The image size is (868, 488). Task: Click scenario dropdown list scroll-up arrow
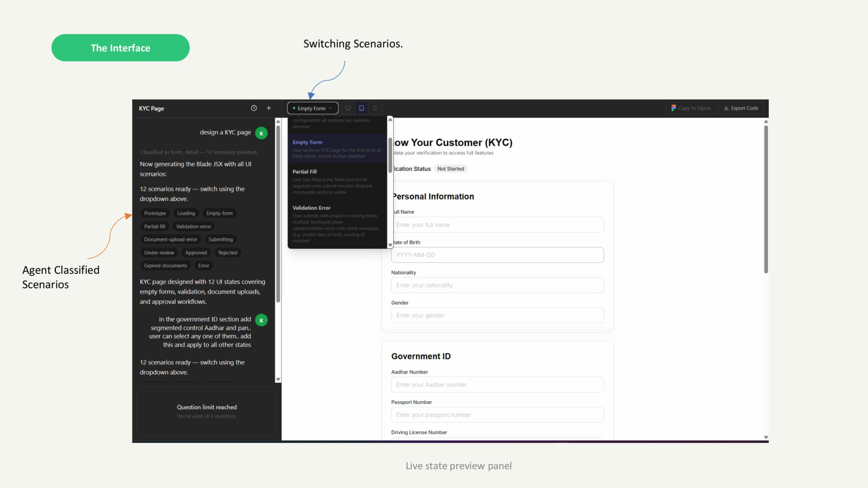[390, 119]
